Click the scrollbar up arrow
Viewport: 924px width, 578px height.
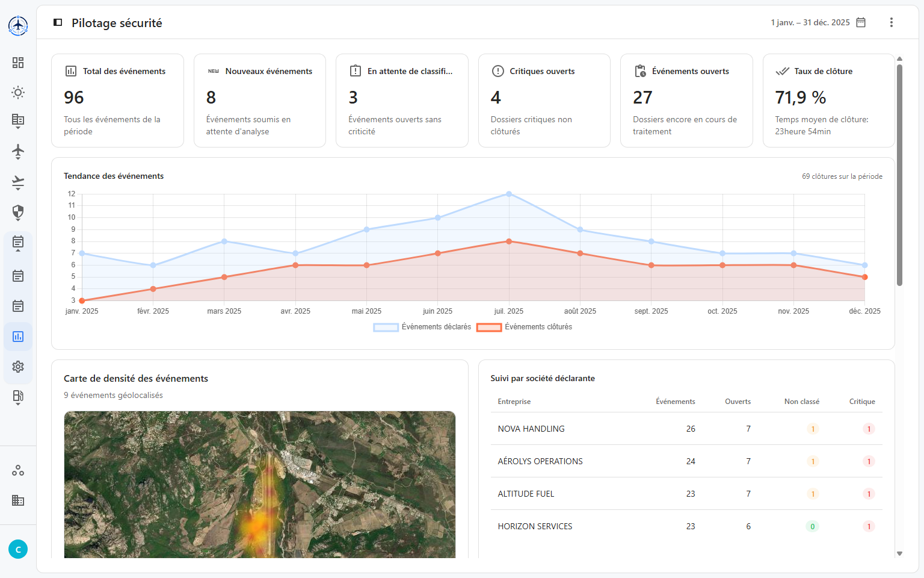click(x=899, y=58)
